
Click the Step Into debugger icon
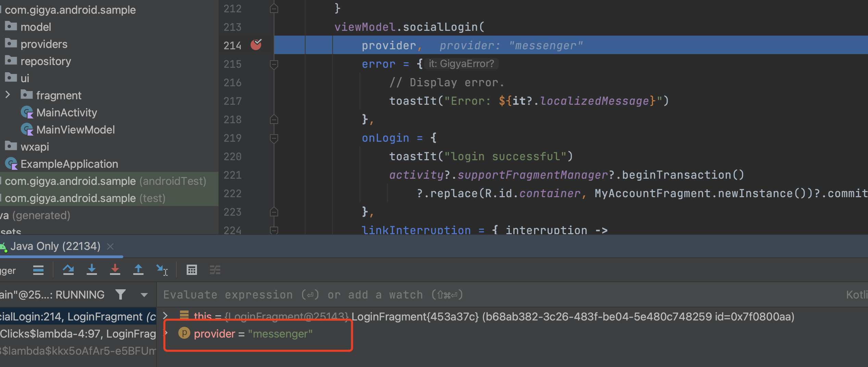pyautogui.click(x=92, y=270)
